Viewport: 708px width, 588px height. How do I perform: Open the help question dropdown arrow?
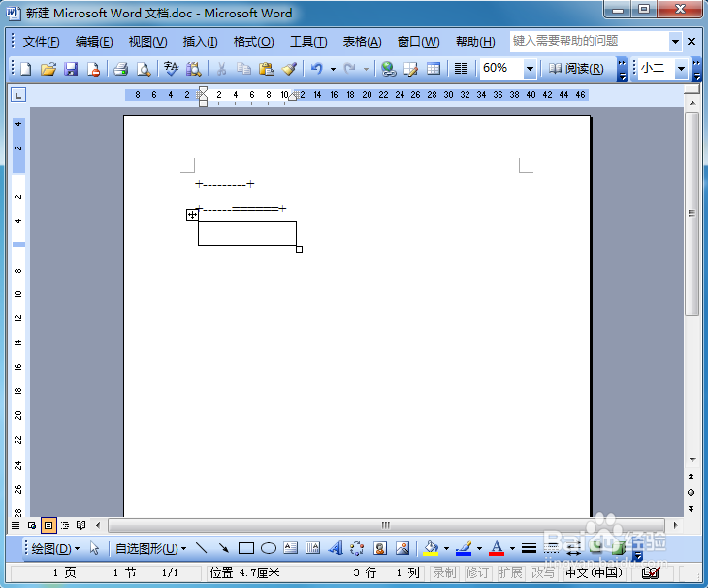[675, 42]
